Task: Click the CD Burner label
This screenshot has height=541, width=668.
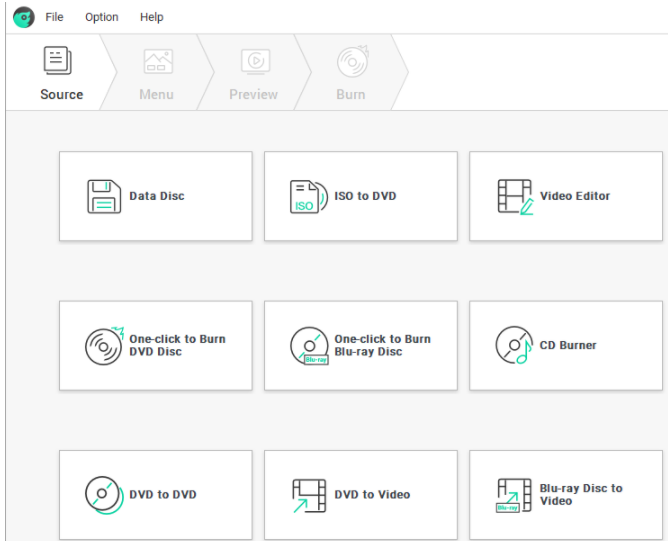Action: point(568,345)
